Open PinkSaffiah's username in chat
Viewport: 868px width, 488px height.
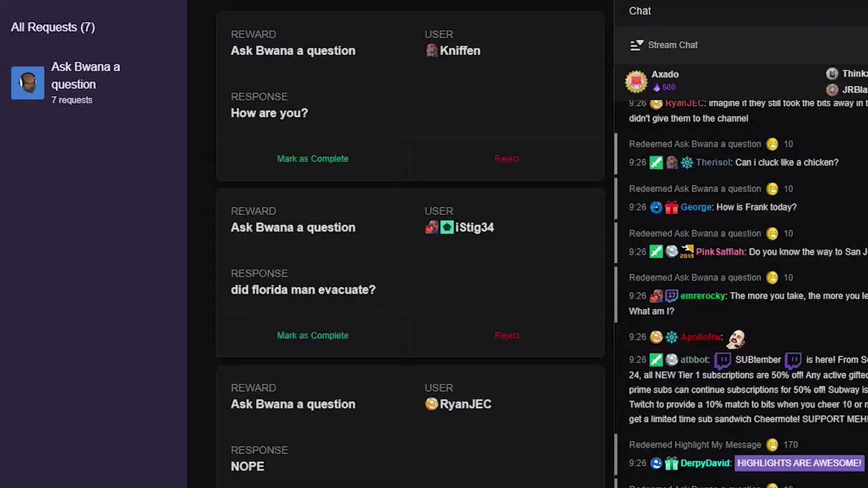720,252
